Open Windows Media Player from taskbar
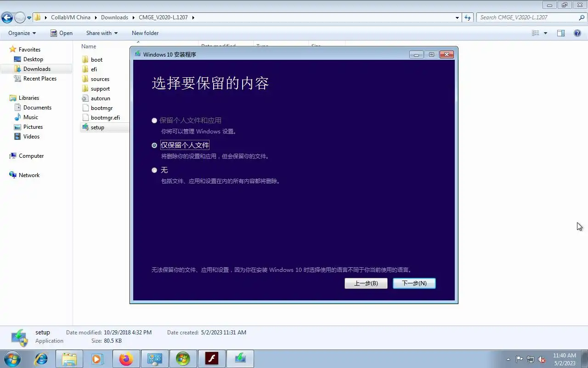This screenshot has width=588, height=368. [x=97, y=359]
